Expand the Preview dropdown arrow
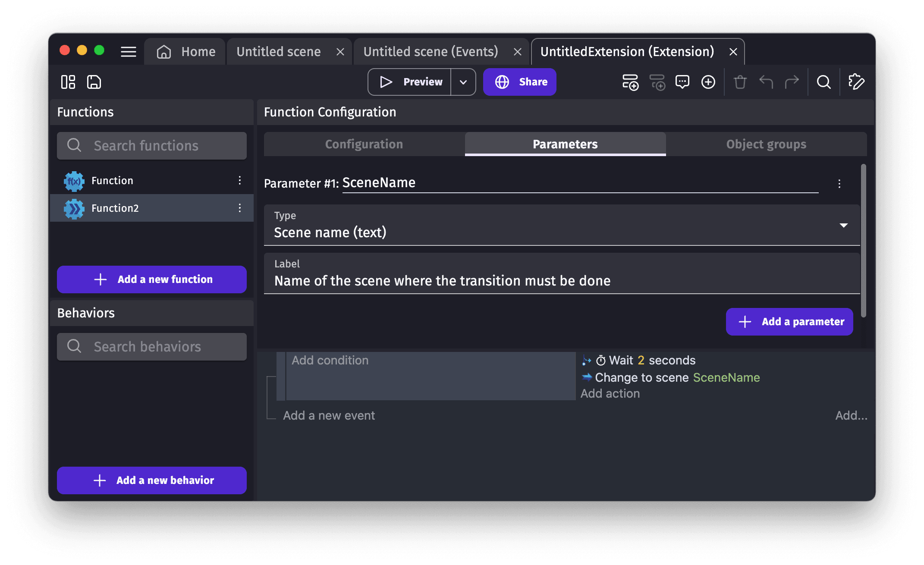Viewport: 924px width, 565px height. point(463,82)
